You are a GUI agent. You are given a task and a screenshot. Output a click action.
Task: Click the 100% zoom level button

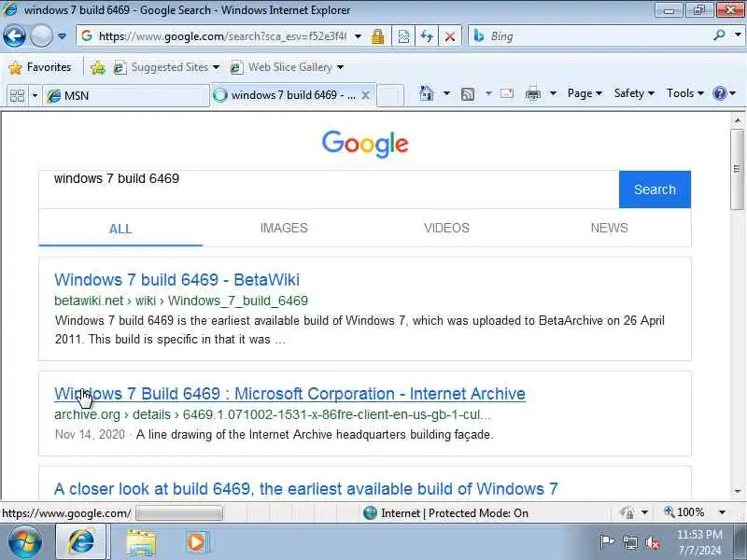[684, 512]
